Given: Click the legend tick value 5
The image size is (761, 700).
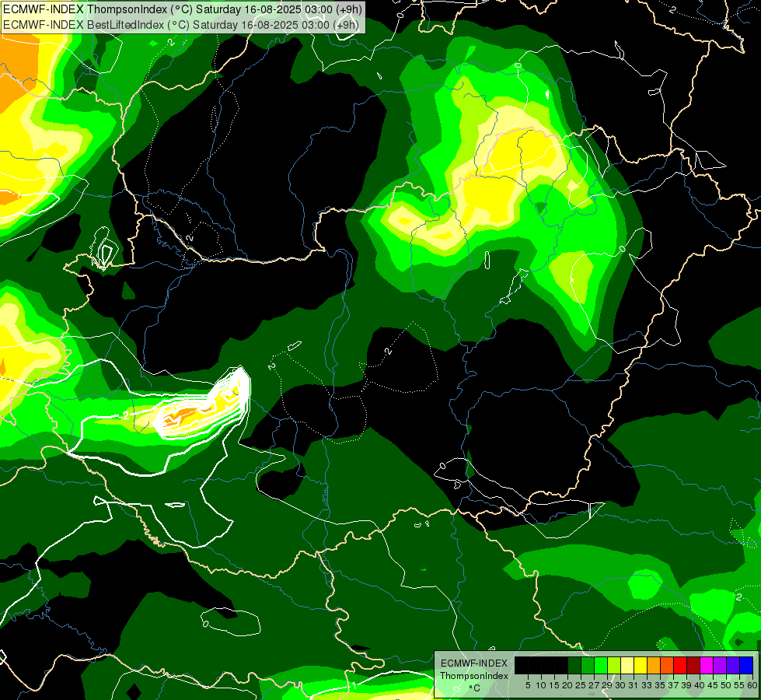Looking at the screenshot, I should [528, 685].
